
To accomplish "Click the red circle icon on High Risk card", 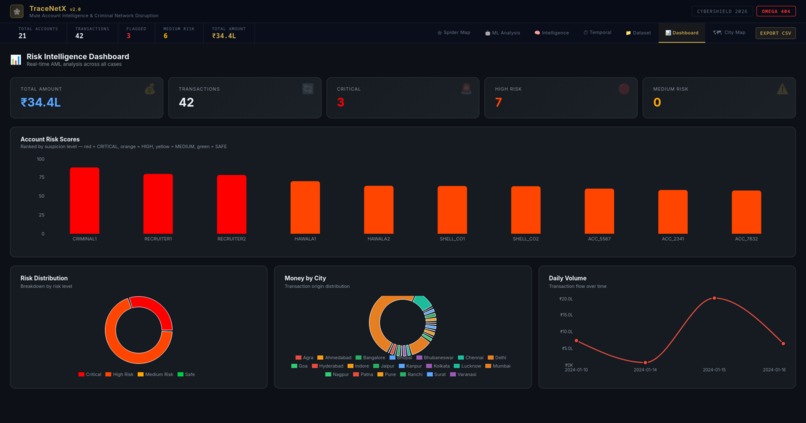I will (x=624, y=89).
